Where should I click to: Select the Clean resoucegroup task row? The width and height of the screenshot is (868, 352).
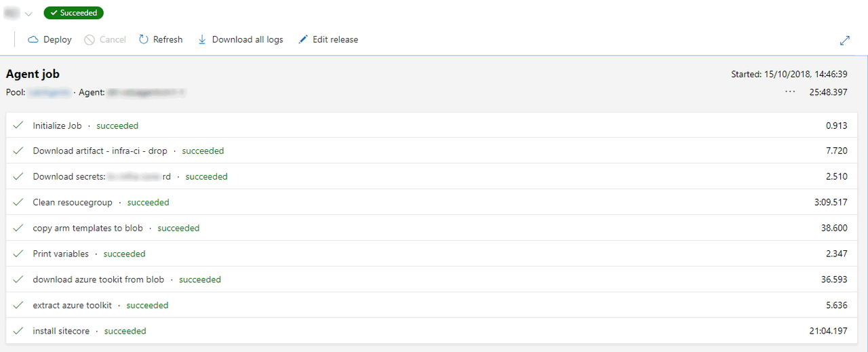pyautogui.click(x=73, y=203)
